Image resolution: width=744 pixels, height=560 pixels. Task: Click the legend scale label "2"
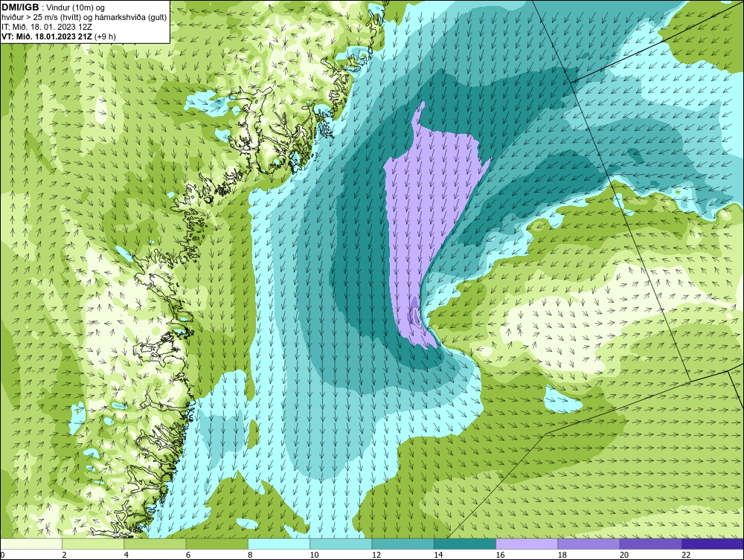pos(64,556)
